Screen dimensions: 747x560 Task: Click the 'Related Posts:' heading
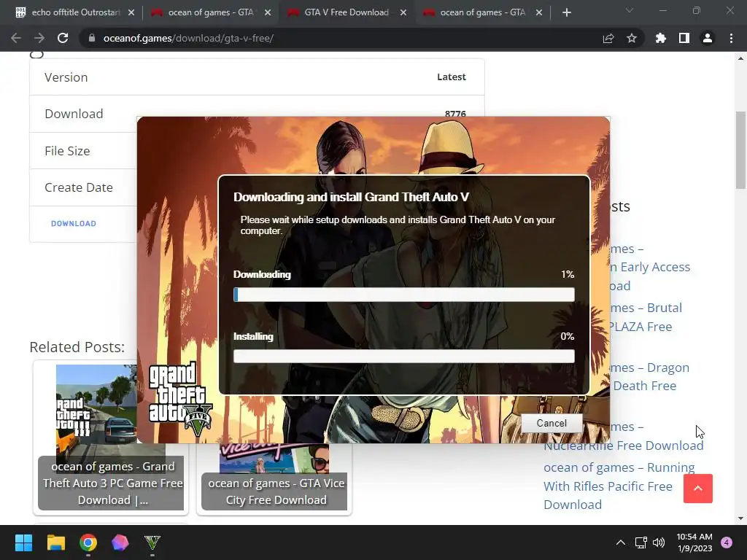tap(77, 347)
